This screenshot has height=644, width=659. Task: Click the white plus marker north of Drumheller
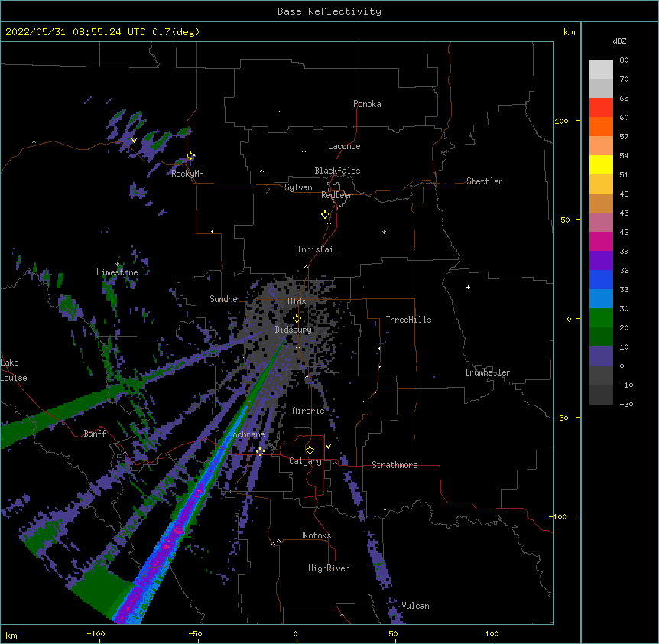(x=468, y=287)
